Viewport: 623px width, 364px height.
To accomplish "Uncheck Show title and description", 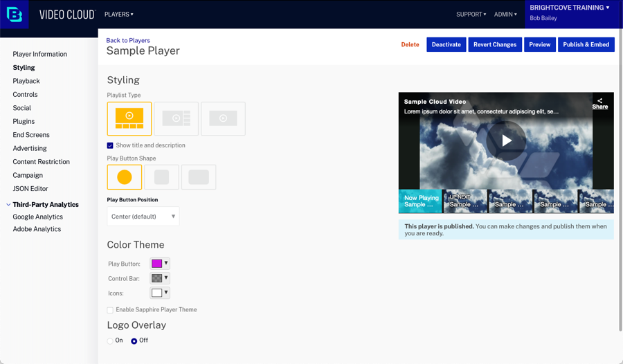I will click(110, 145).
